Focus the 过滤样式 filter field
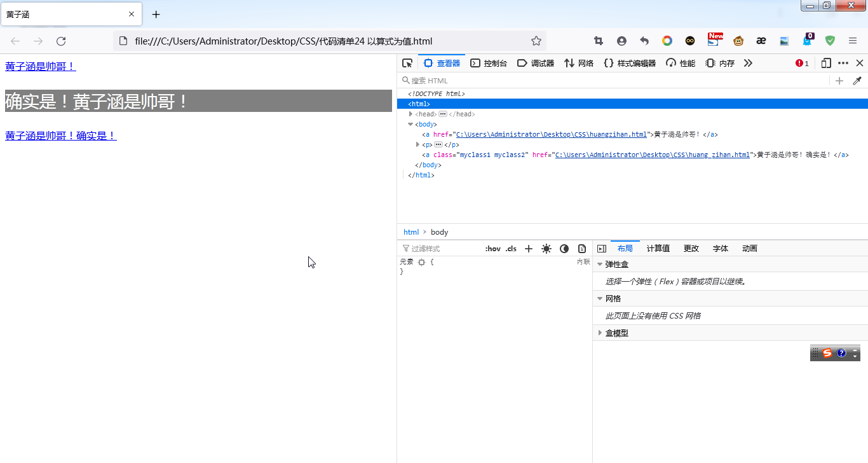 [x=441, y=249]
